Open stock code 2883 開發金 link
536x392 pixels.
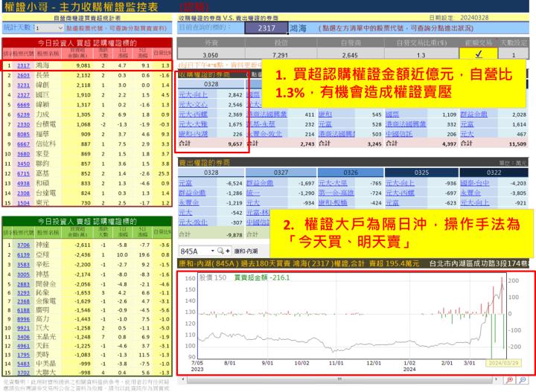coord(24,284)
